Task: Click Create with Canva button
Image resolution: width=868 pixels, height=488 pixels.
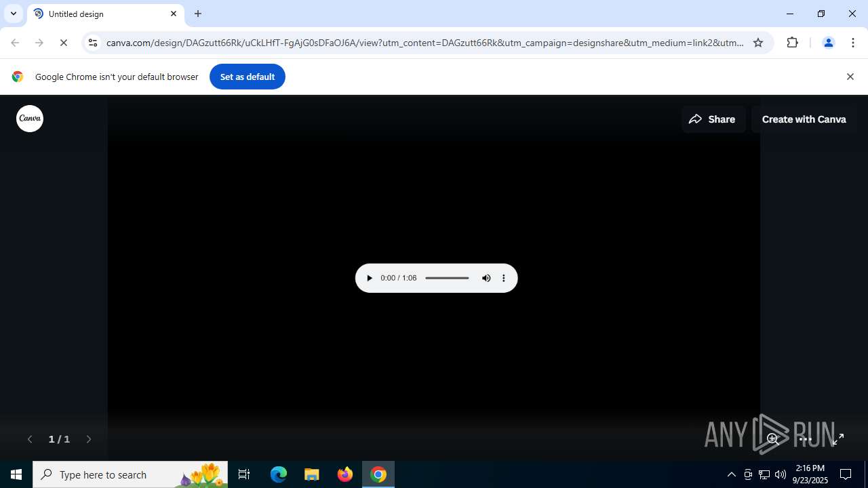Action: tap(804, 119)
